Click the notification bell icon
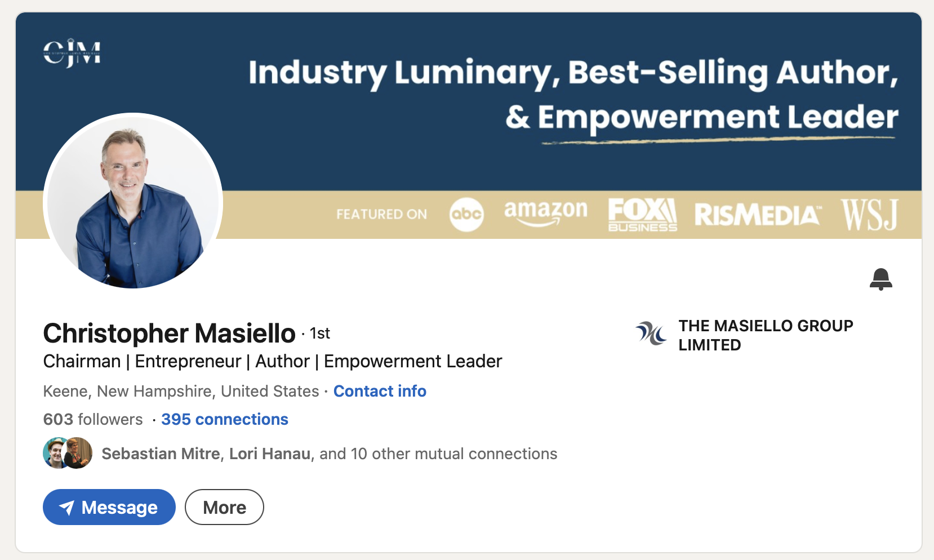The height and width of the screenshot is (560, 934). (x=880, y=279)
